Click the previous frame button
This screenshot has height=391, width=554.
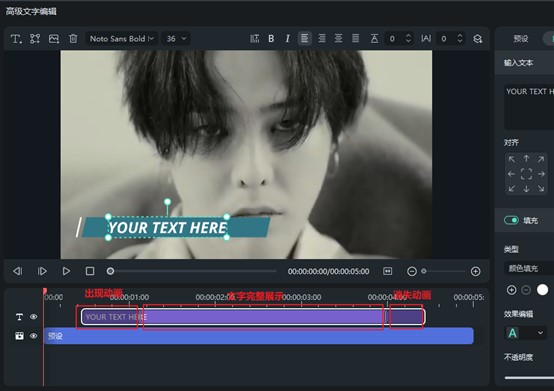[x=18, y=271]
